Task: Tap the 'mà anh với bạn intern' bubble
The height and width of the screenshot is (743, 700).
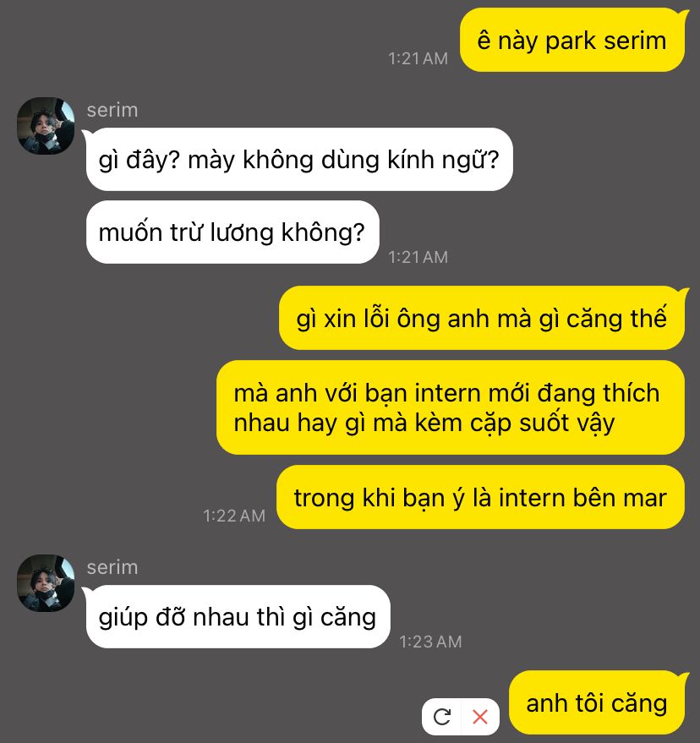Action: (451, 407)
